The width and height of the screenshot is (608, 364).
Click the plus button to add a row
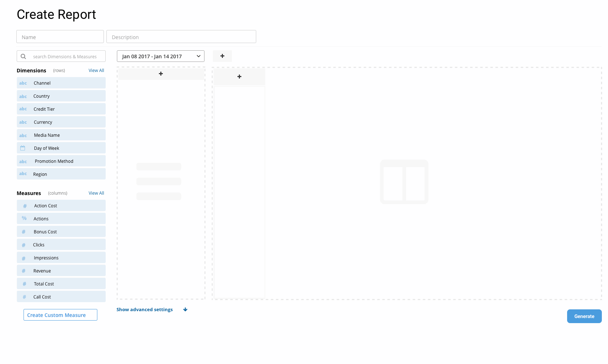tap(161, 73)
